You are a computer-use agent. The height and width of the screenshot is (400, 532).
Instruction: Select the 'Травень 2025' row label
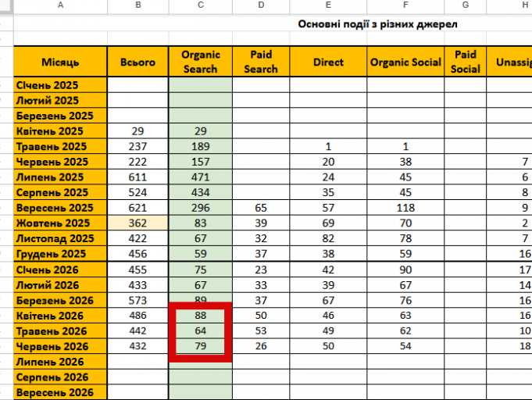60,146
